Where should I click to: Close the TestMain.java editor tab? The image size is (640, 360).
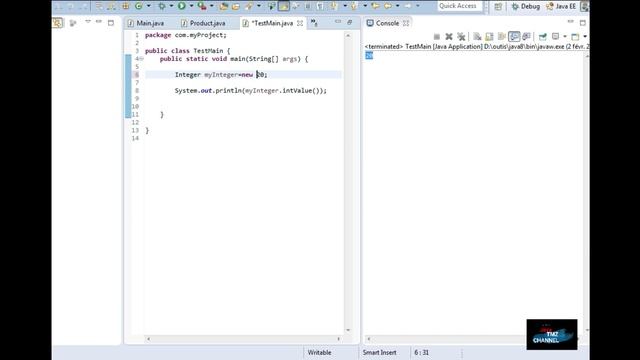[x=300, y=23]
